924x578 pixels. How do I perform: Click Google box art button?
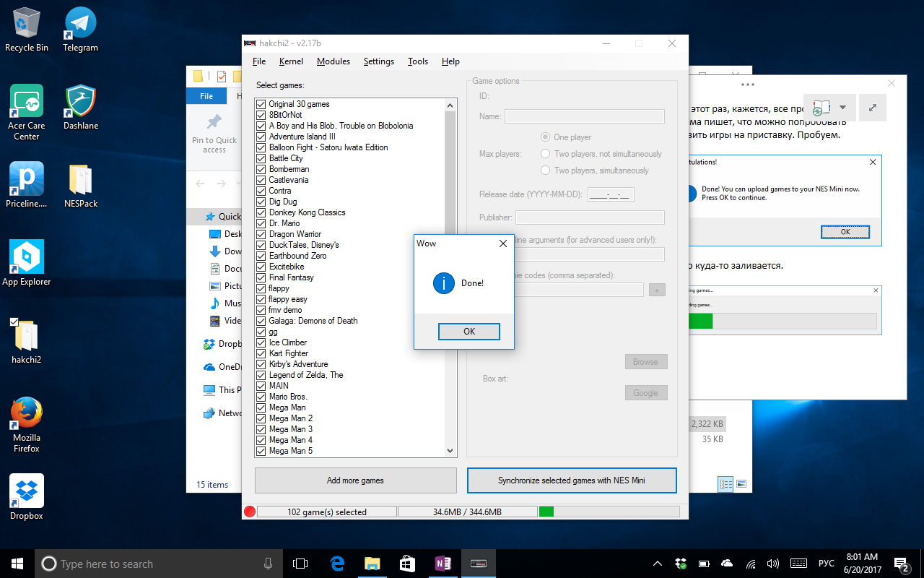[646, 393]
